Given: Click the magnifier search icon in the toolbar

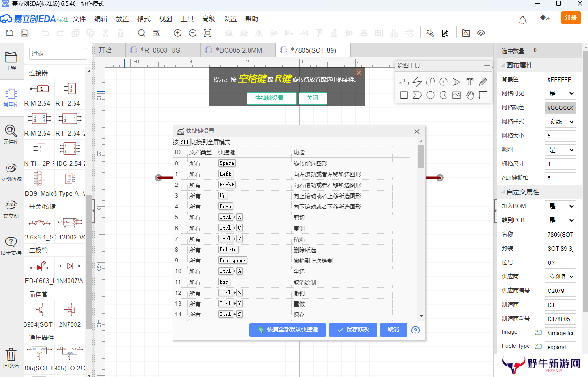Looking at the screenshot, I should 142,33.
